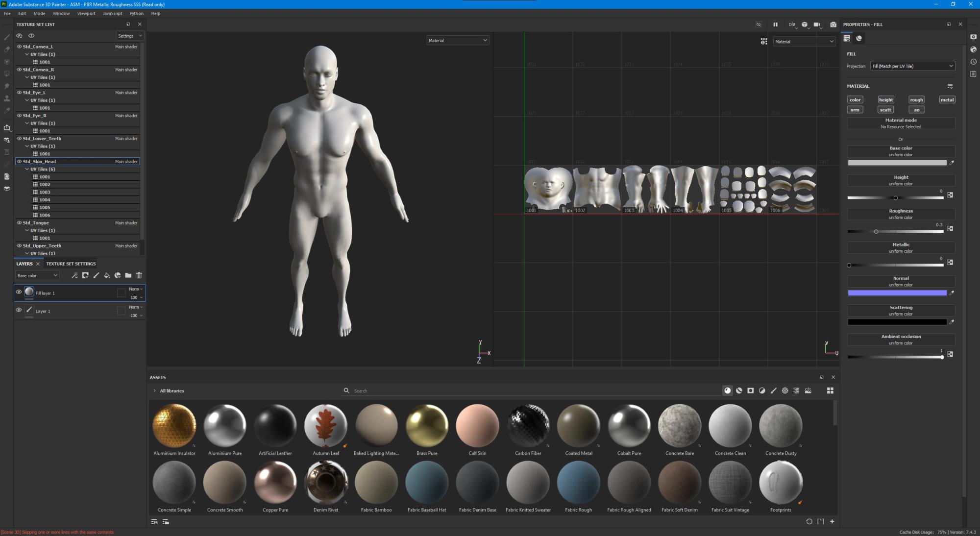Hide Fill layer 1 visibility eye

19,292
